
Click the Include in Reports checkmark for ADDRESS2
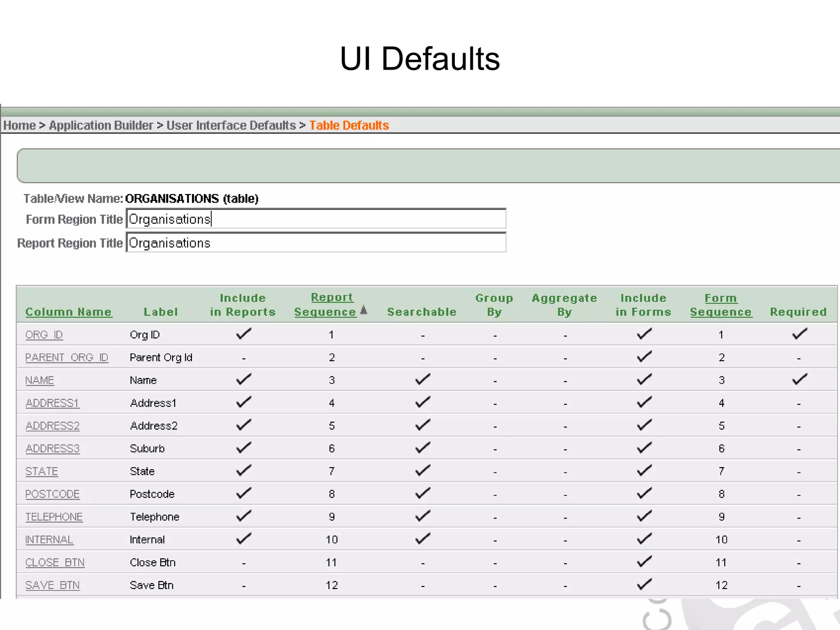tap(244, 425)
